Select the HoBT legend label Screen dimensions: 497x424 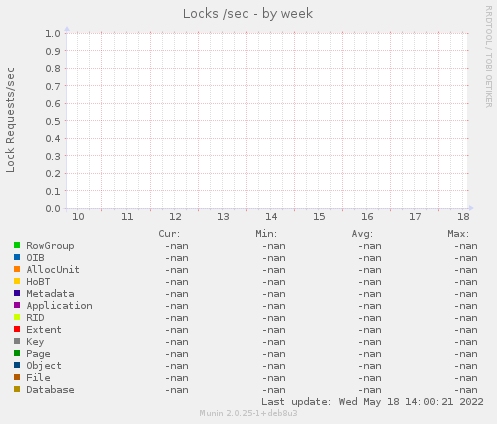[38, 282]
